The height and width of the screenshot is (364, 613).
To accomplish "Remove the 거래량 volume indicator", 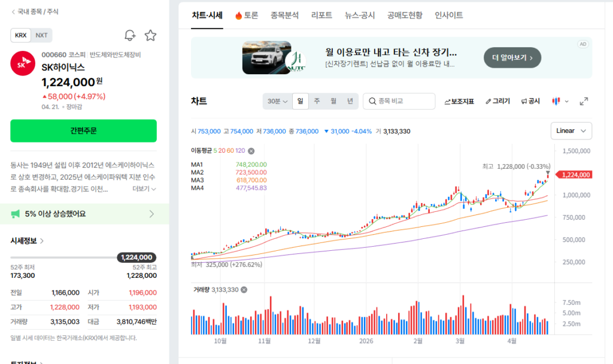I will (244, 290).
